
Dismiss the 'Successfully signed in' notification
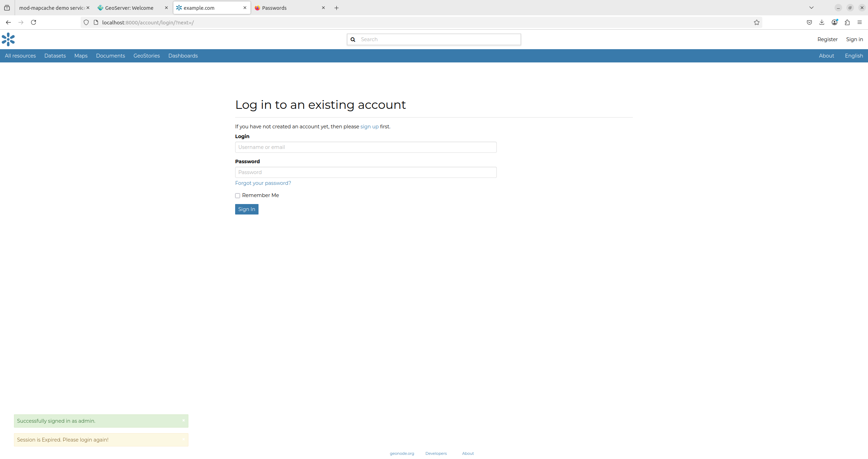[x=184, y=420]
